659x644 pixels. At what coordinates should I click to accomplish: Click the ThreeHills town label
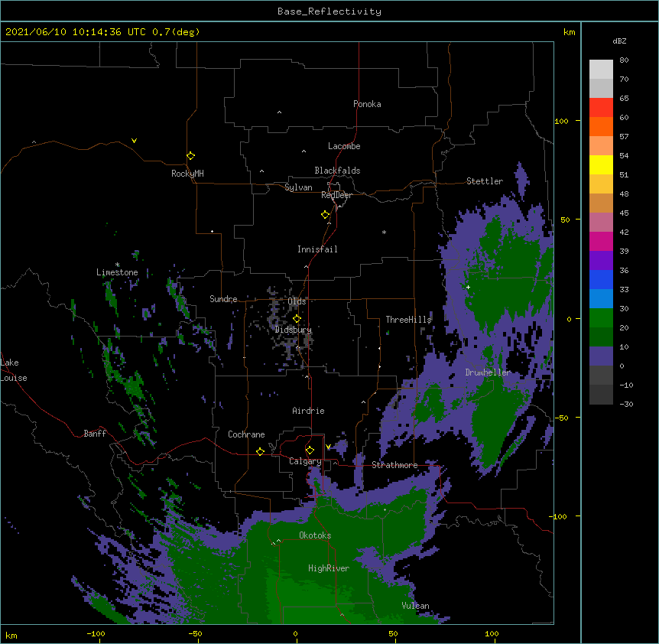click(409, 320)
